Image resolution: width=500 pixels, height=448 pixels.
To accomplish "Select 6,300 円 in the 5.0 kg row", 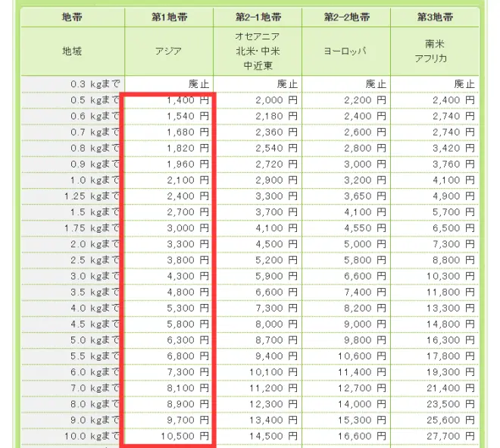I will [188, 340].
